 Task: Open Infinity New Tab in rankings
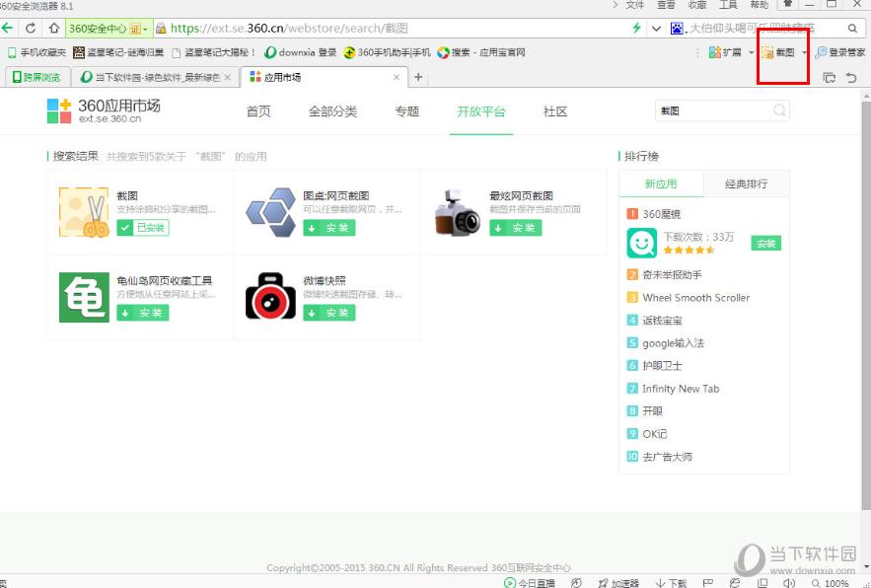(x=681, y=389)
